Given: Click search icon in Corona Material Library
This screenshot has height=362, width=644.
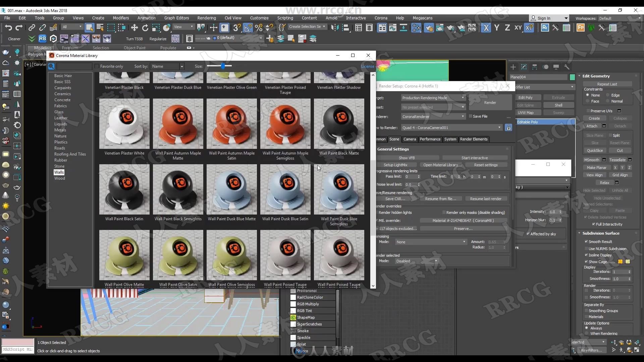Looking at the screenshot, I should tap(51, 66).
